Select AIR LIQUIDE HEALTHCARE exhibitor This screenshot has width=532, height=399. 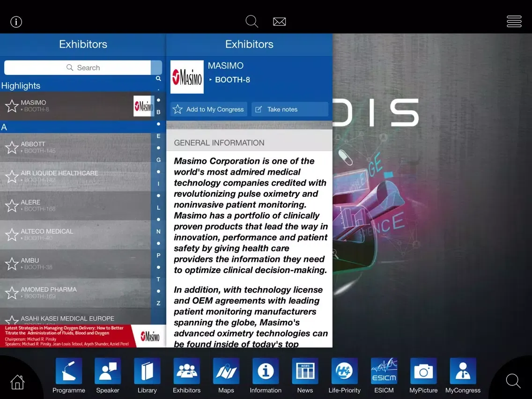pyautogui.click(x=75, y=177)
